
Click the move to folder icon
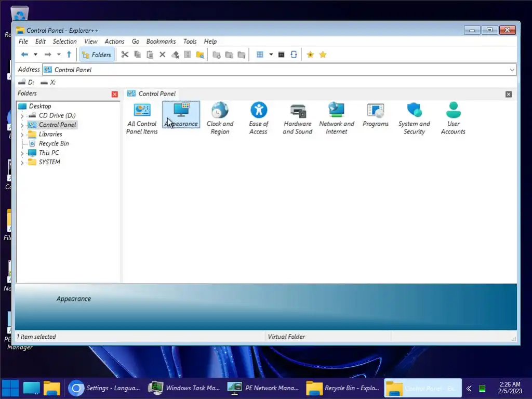241,55
